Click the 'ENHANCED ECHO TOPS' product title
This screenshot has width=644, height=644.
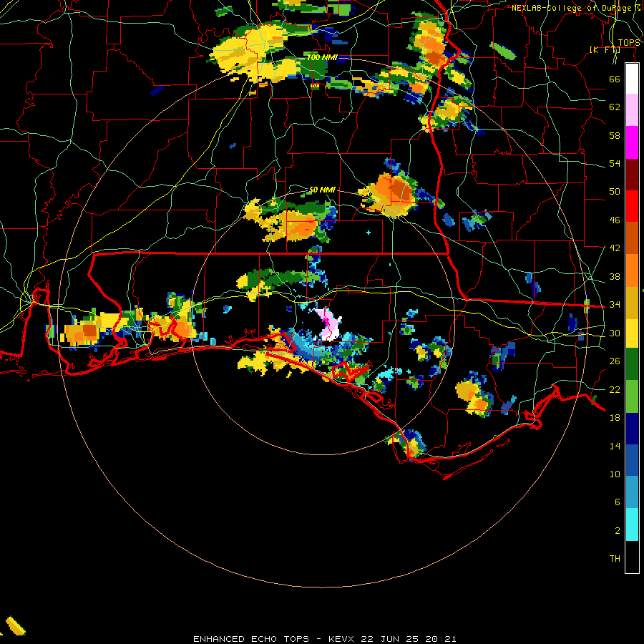point(251,639)
